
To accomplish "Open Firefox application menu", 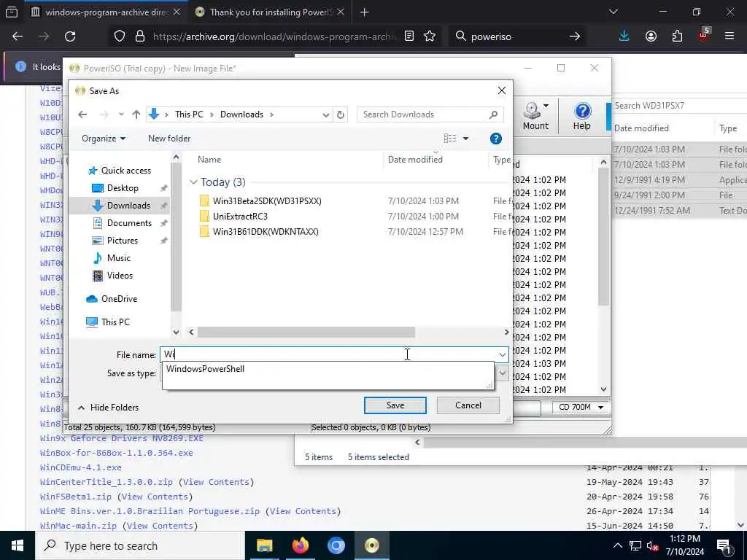I will tap(729, 36).
